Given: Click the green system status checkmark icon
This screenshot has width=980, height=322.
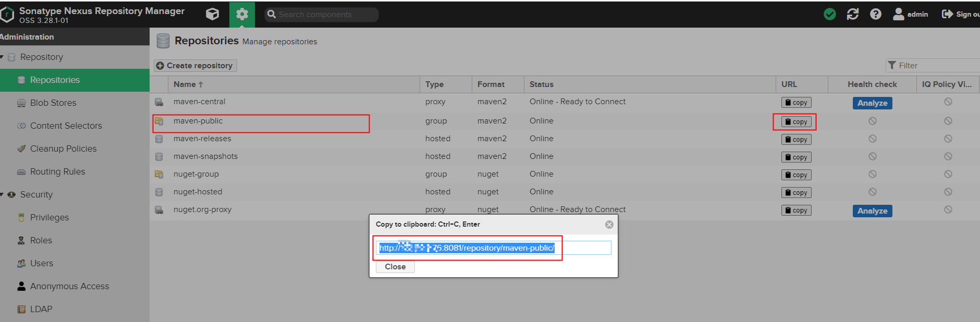Looking at the screenshot, I should click(x=829, y=14).
